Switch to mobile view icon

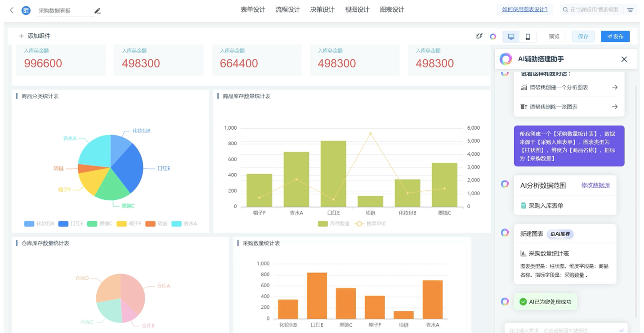[x=528, y=36]
